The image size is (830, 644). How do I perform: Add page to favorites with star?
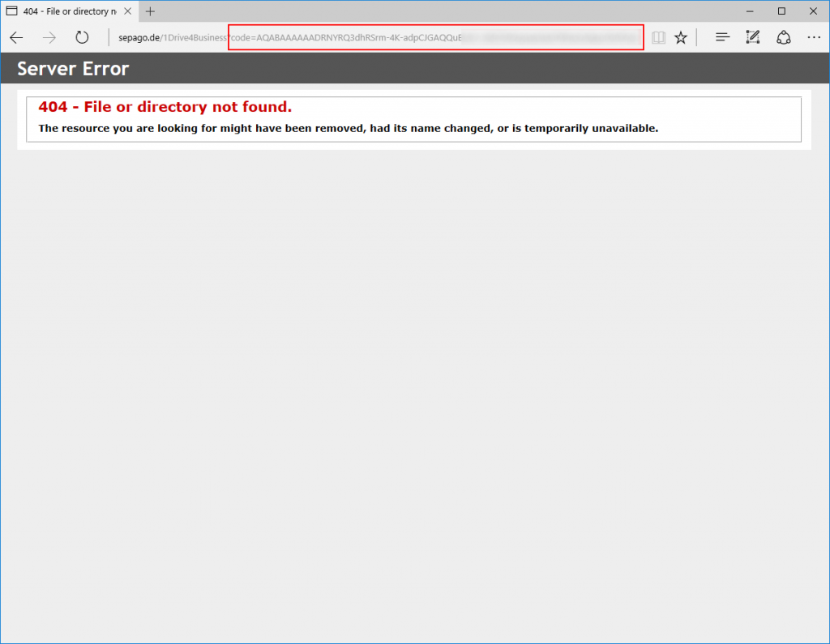coord(681,37)
